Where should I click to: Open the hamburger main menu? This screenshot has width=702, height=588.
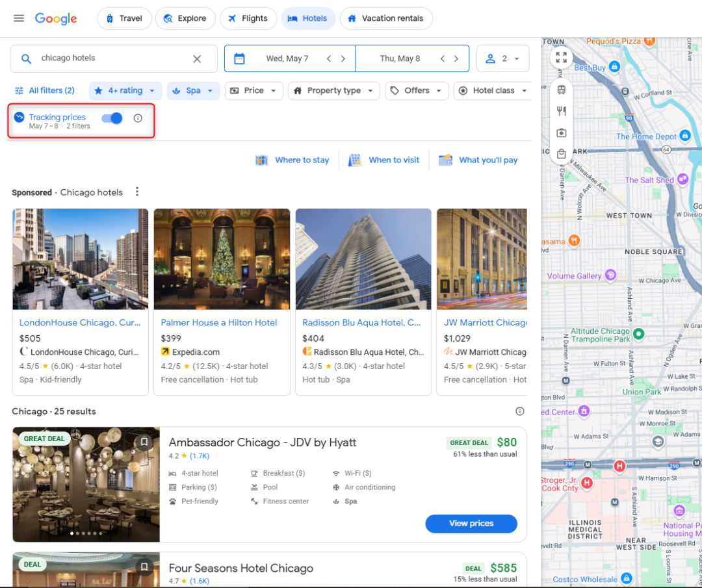tap(19, 18)
